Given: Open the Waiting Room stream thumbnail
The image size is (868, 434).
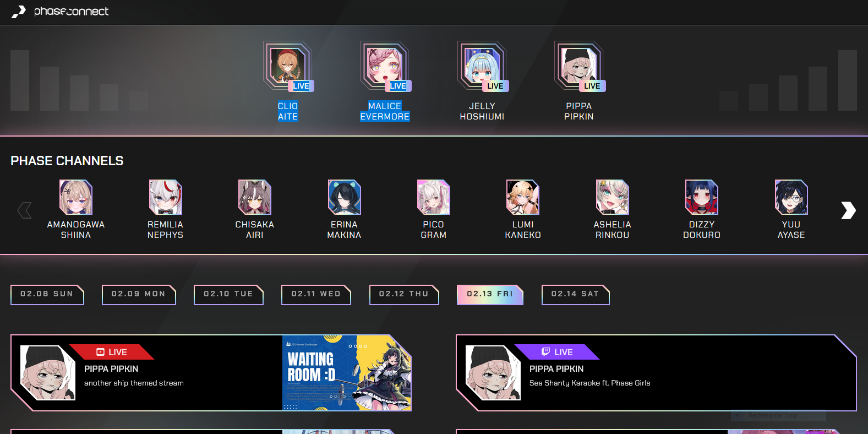Looking at the screenshot, I should coord(347,373).
